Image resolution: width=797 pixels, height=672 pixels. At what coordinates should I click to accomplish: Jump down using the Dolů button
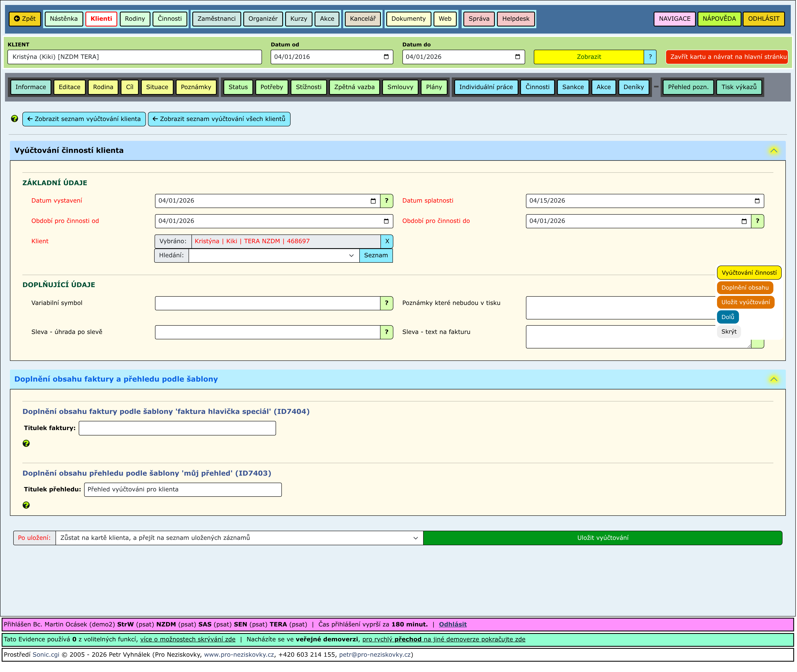(728, 317)
